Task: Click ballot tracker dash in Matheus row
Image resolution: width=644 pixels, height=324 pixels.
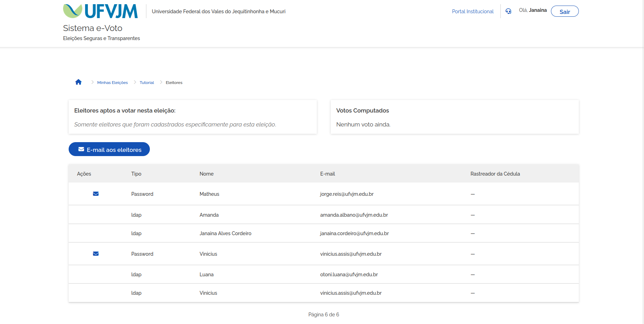Action: pyautogui.click(x=473, y=194)
